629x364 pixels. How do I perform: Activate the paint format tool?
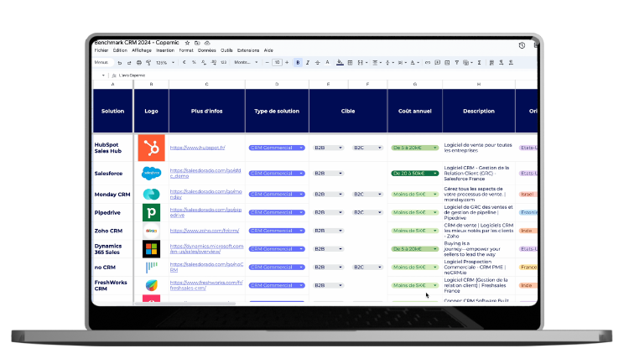[148, 63]
